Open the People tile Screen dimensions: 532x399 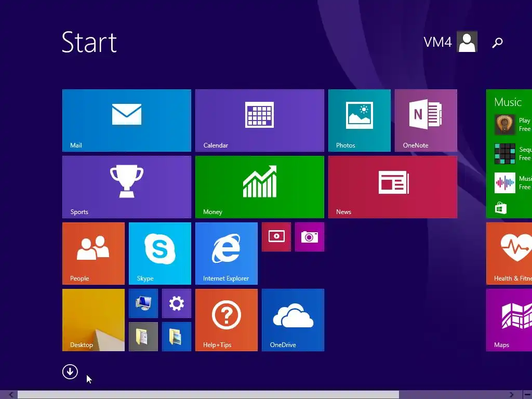(94, 254)
